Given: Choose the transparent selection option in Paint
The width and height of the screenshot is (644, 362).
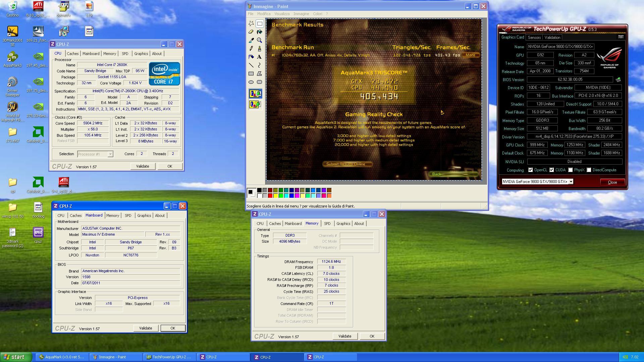Looking at the screenshot, I should [x=255, y=105].
